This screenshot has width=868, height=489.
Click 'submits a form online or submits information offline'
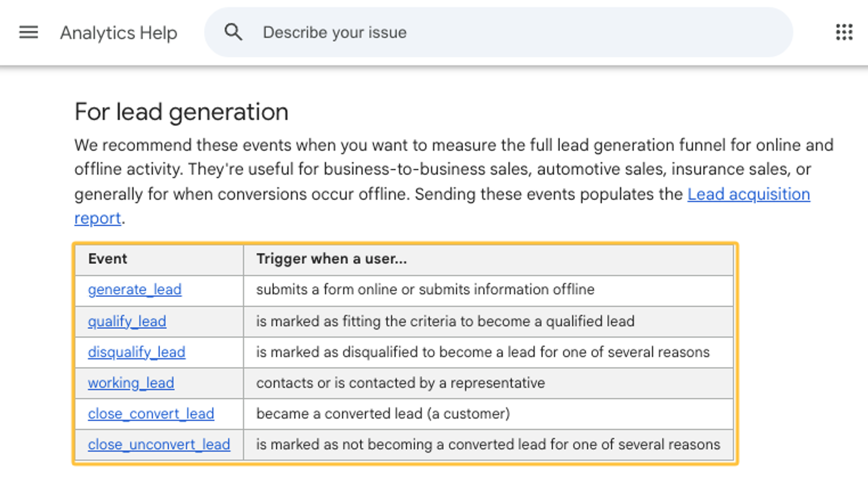(425, 289)
